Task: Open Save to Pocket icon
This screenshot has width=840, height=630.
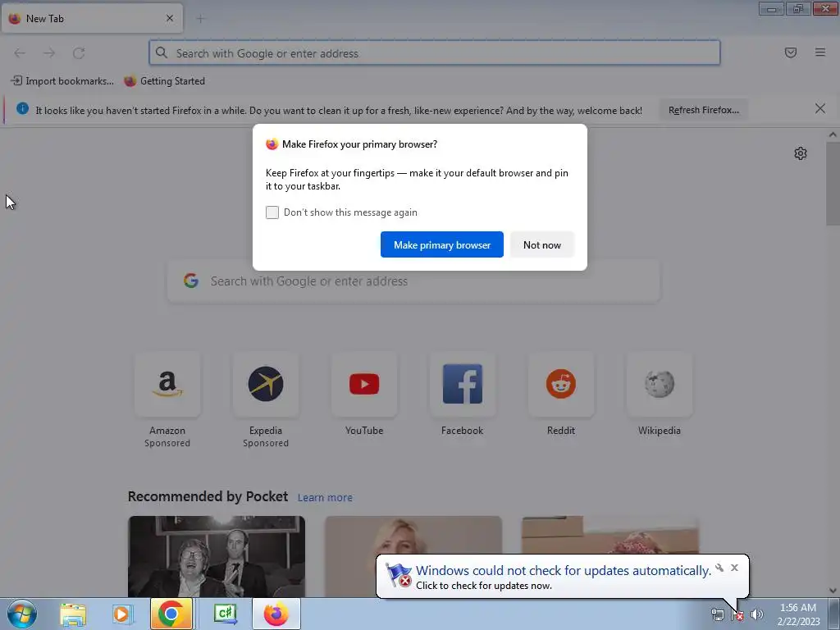Action: click(x=791, y=52)
